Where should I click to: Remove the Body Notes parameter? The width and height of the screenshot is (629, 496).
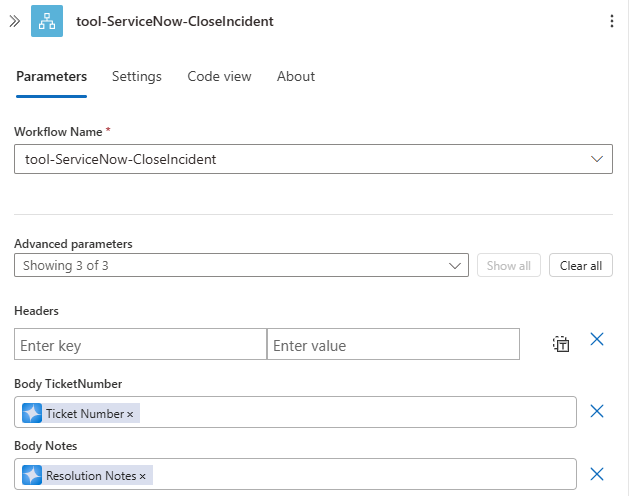[x=597, y=474]
